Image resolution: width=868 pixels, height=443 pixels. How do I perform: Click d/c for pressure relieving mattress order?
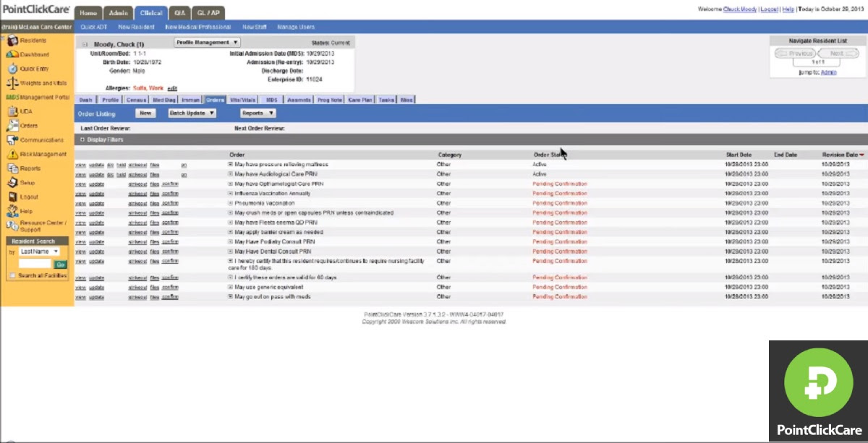[110, 164]
